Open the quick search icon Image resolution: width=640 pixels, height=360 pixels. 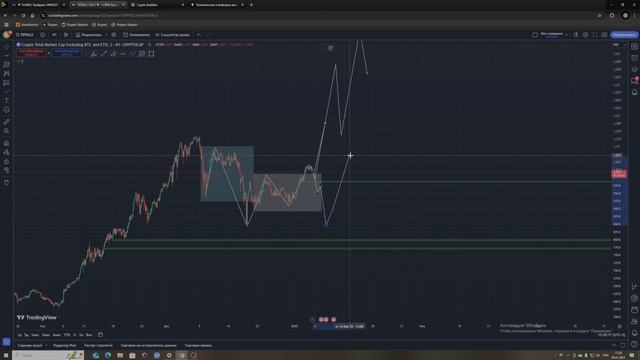[576, 35]
